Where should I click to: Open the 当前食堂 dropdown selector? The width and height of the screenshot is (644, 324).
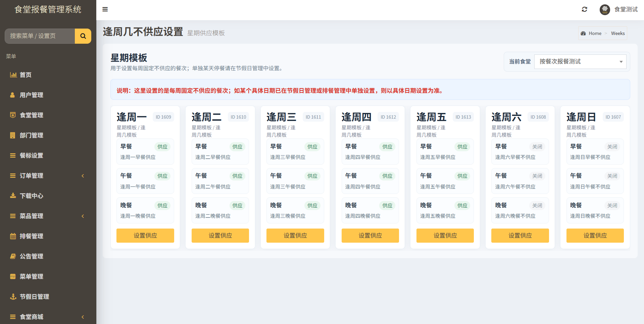pyautogui.click(x=580, y=62)
